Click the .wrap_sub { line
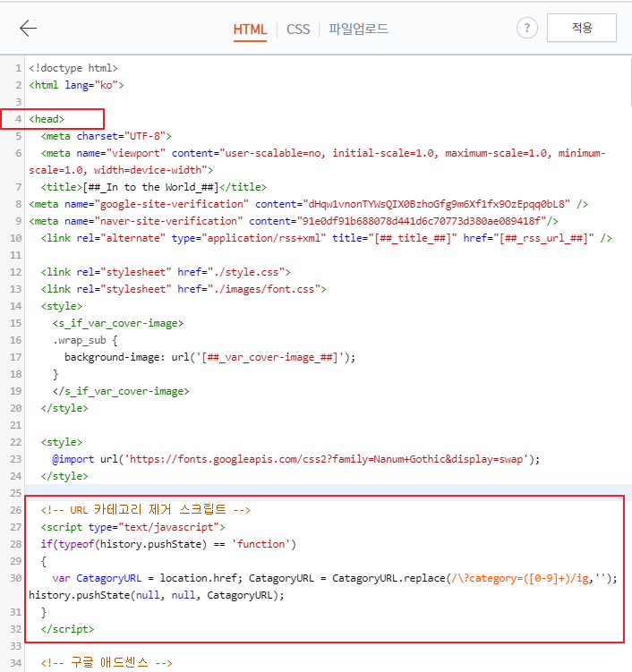 [x=85, y=340]
